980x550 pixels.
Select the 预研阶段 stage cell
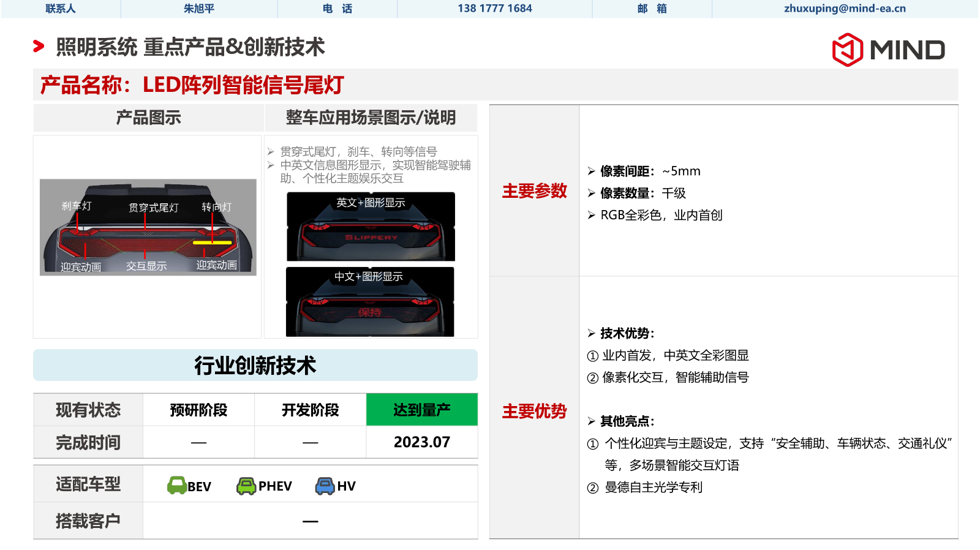pyautogui.click(x=198, y=410)
